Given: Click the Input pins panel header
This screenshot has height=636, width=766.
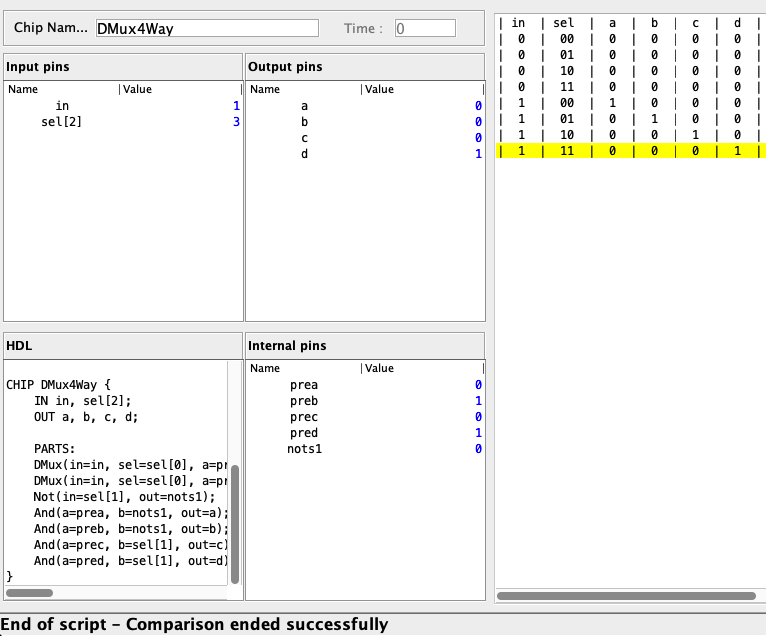Looking at the screenshot, I should click(x=123, y=67).
